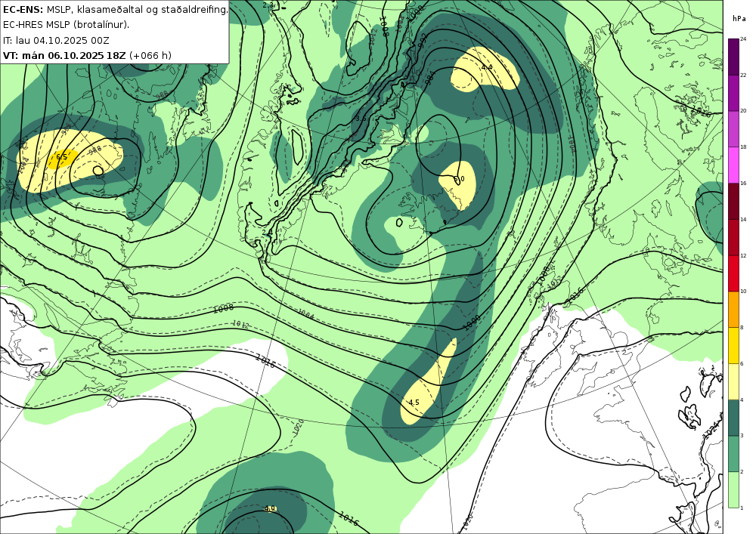Click the dark green 3–4 hPa colorbar segment

(733, 418)
